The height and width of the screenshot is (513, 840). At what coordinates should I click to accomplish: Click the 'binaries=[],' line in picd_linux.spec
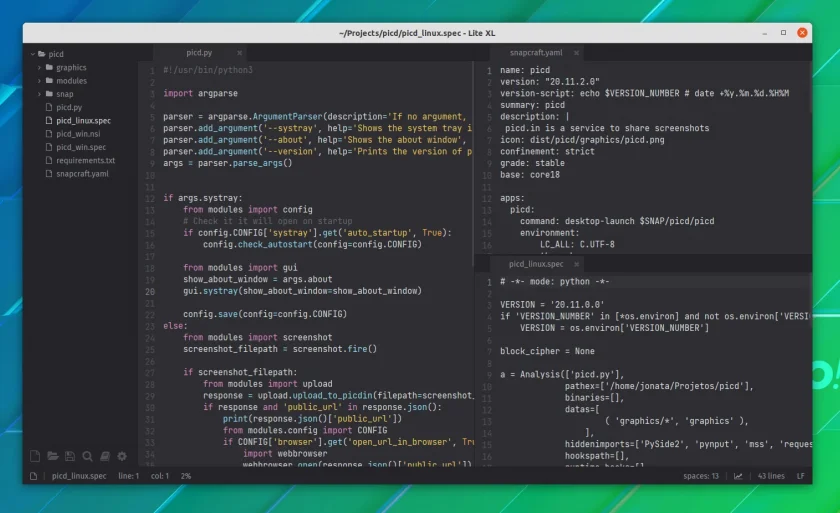click(594, 398)
